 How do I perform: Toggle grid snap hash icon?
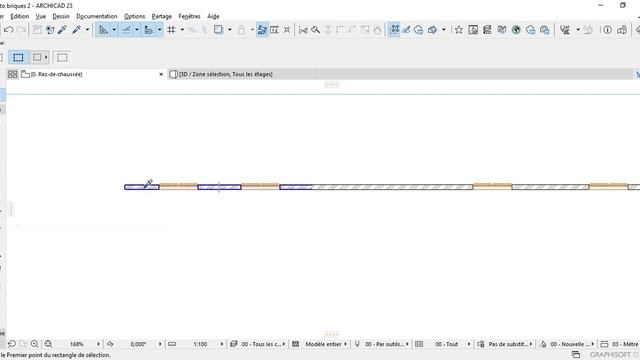coord(171,30)
